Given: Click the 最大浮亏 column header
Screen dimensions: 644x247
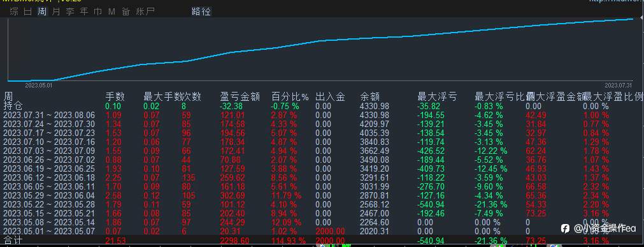Looking at the screenshot, I should pos(437,97).
